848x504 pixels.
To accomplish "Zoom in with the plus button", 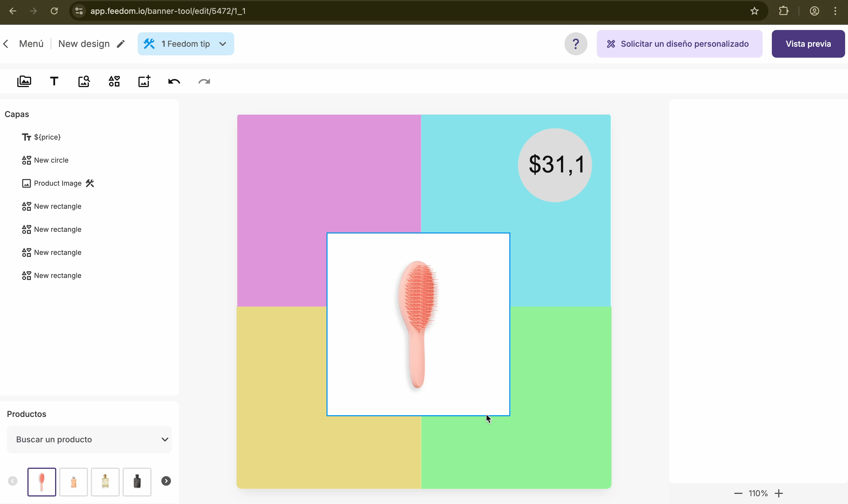I will click(779, 493).
